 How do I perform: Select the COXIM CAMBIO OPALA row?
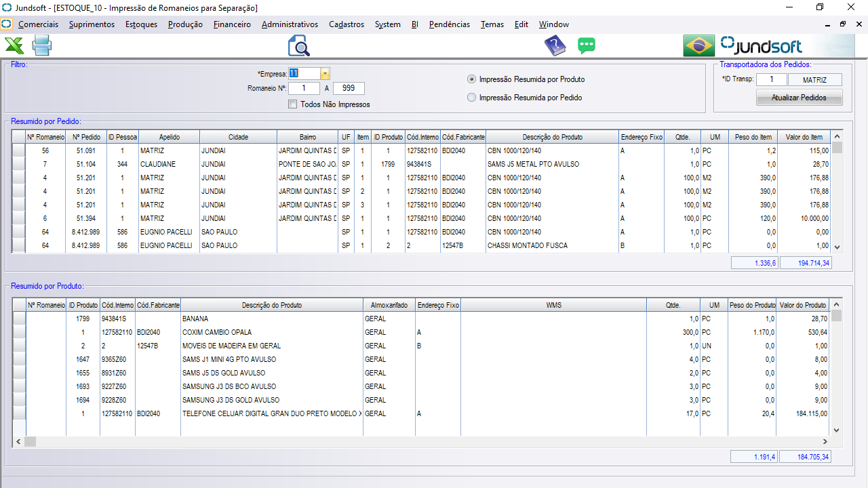(x=422, y=332)
